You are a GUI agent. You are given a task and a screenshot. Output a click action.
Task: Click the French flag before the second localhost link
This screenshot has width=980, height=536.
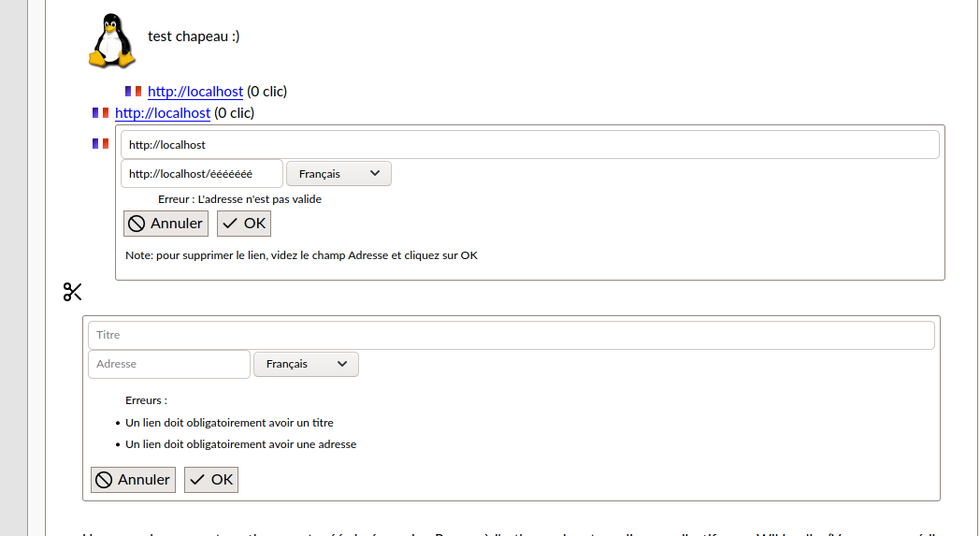pos(100,113)
